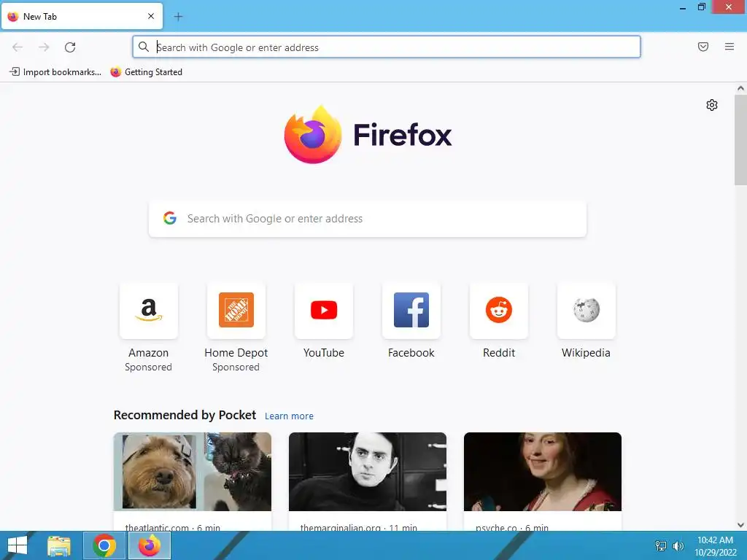The width and height of the screenshot is (747, 560).
Task: Switch to Chrome on the taskbar
Action: pos(104,545)
